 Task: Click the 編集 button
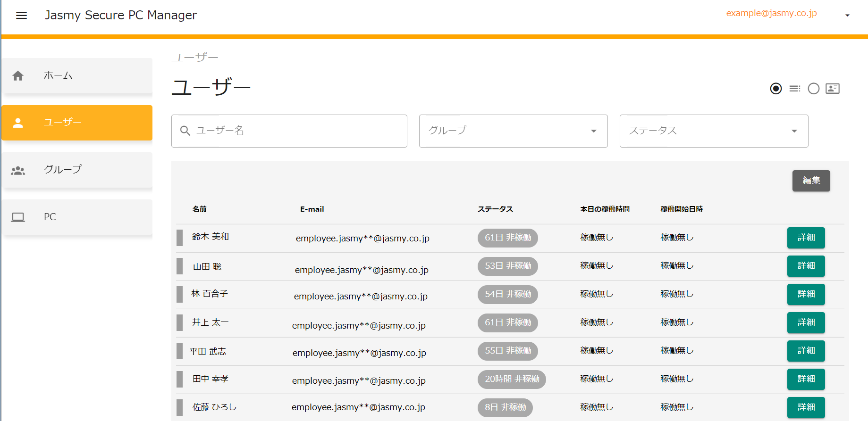pos(811,181)
